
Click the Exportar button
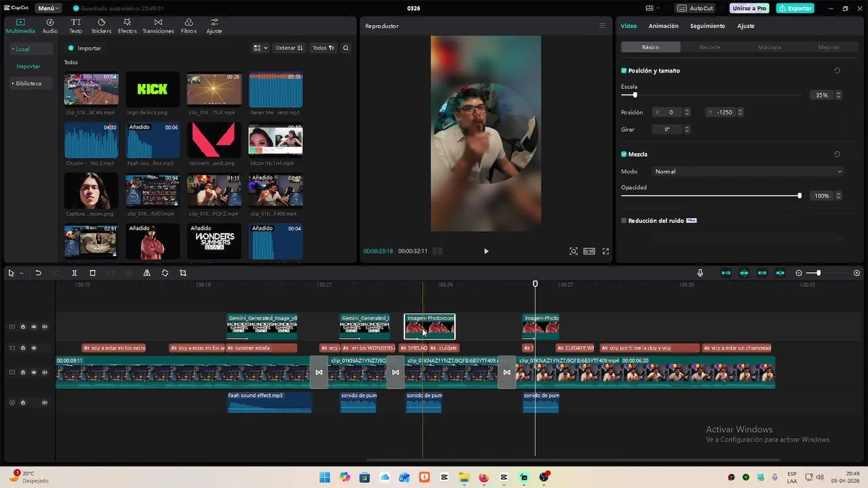pyautogui.click(x=795, y=8)
